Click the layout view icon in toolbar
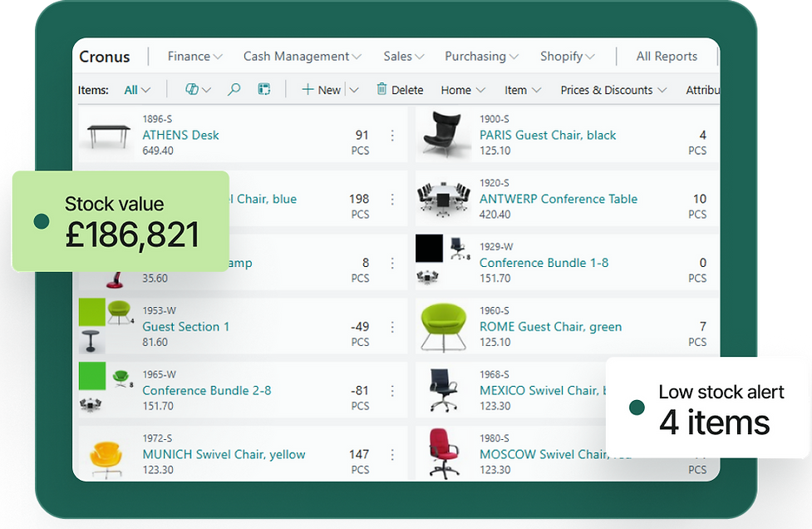 (x=264, y=89)
